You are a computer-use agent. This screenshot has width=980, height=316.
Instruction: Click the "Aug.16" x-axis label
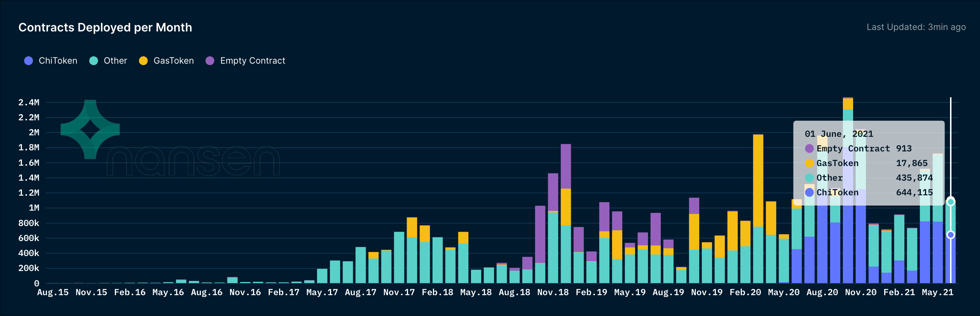207,292
